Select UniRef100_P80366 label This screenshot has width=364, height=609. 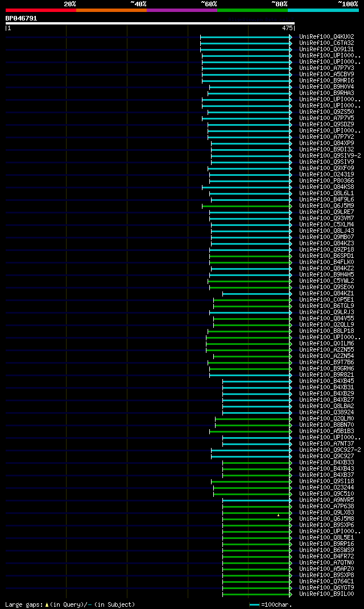coord(326,180)
